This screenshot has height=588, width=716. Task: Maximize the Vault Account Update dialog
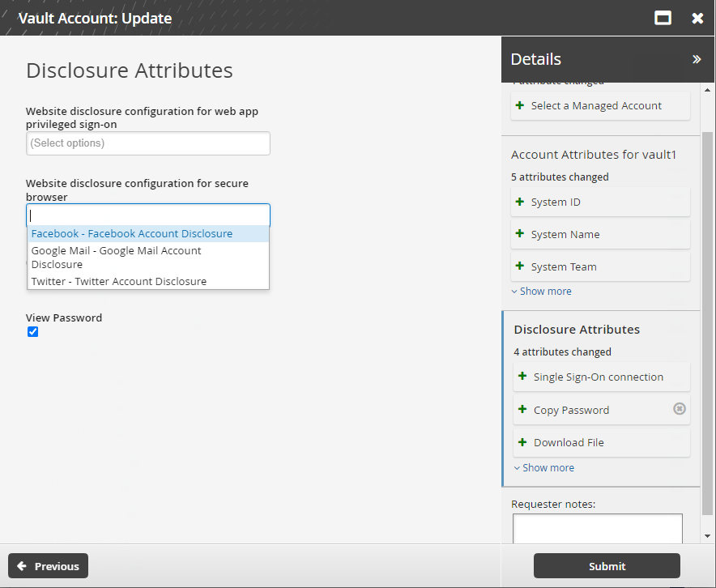[663, 18]
